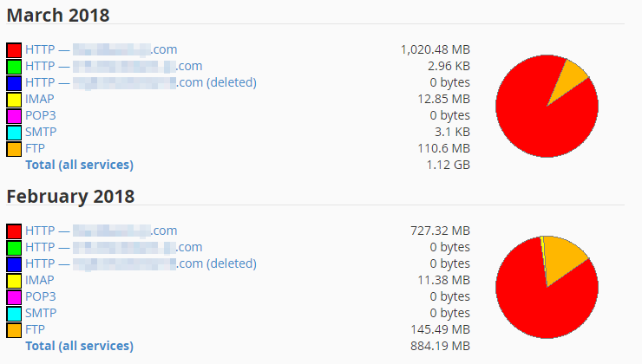The width and height of the screenshot is (642, 364).
Task: Open the second HTTP domain link in February 2018
Action: (x=114, y=247)
